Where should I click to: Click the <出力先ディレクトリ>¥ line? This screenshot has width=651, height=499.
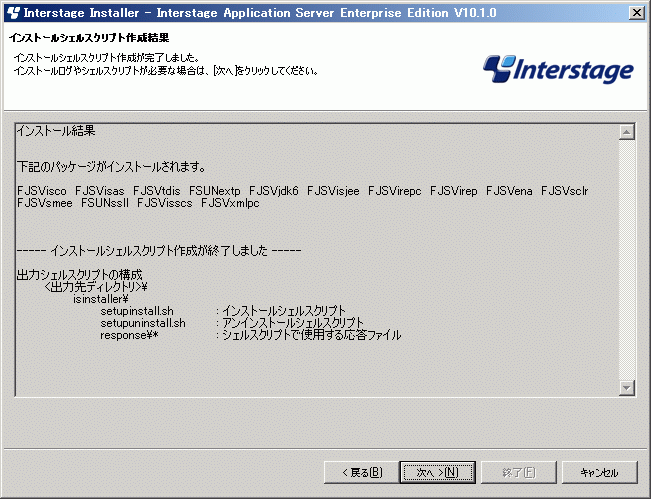click(95, 287)
